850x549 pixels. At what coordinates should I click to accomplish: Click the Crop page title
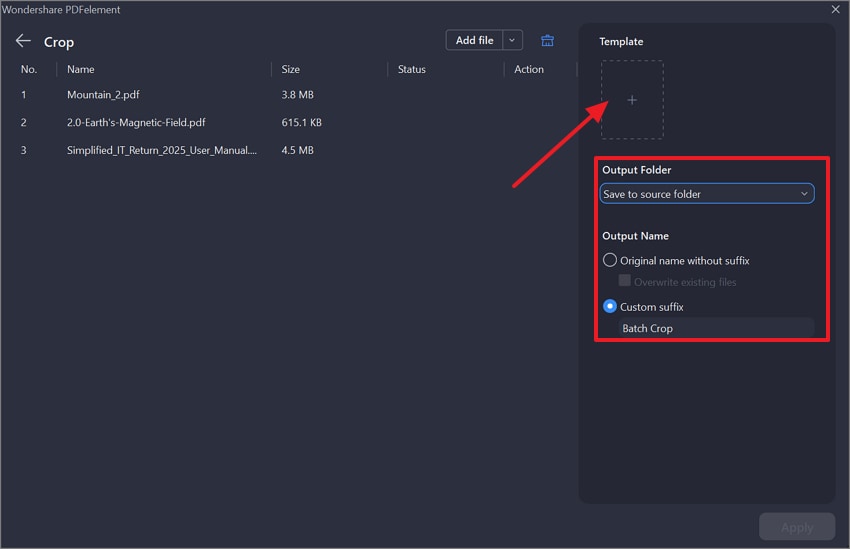59,42
